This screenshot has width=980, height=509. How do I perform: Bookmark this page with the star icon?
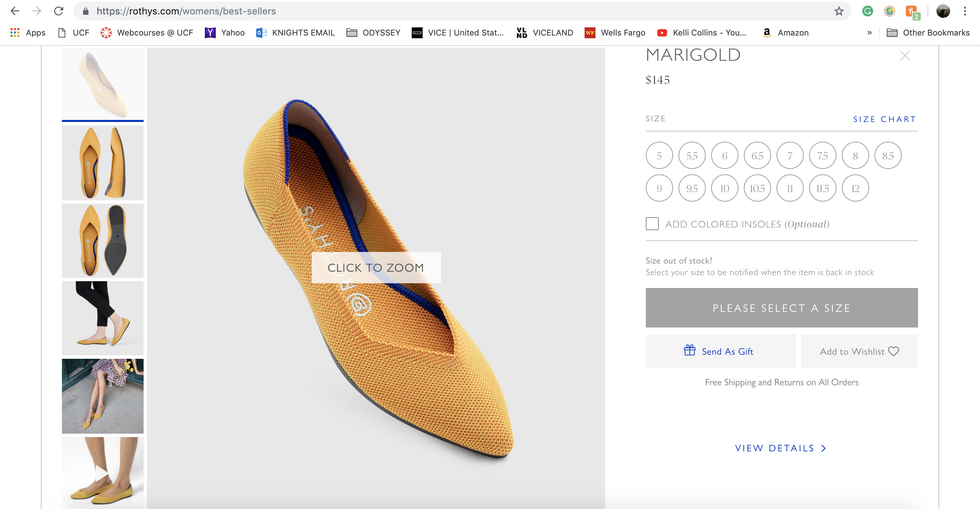[x=839, y=11]
